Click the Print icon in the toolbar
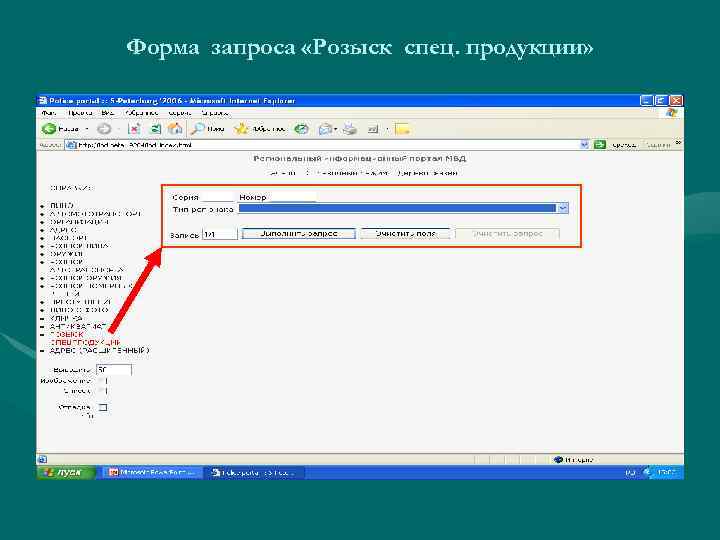 (350, 129)
